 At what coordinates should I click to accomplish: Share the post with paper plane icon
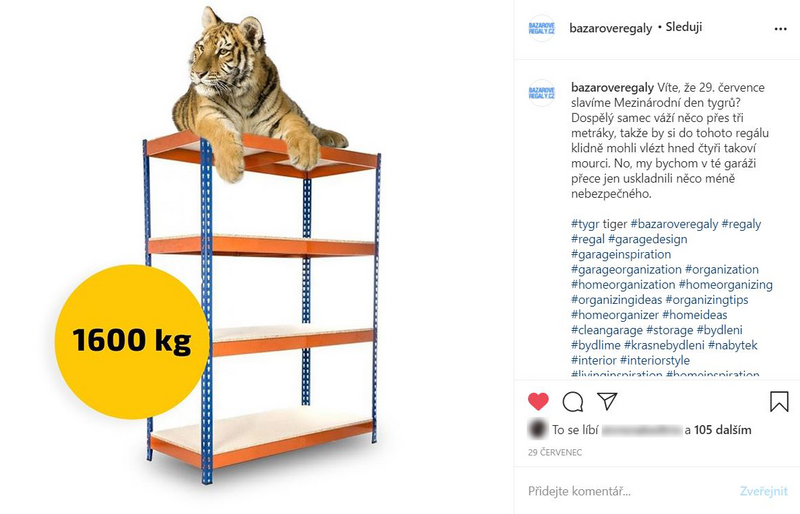coord(607,401)
